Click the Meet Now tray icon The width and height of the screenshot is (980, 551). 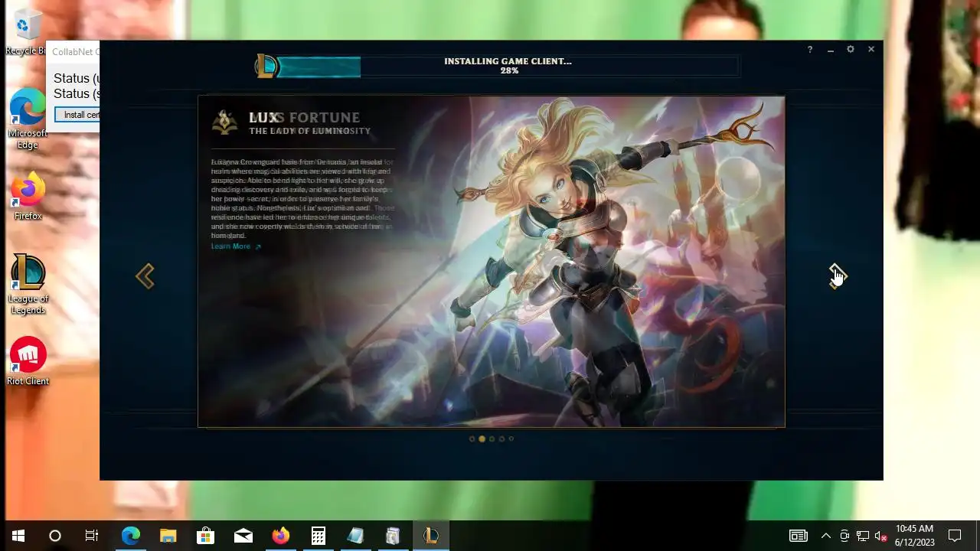tap(844, 536)
